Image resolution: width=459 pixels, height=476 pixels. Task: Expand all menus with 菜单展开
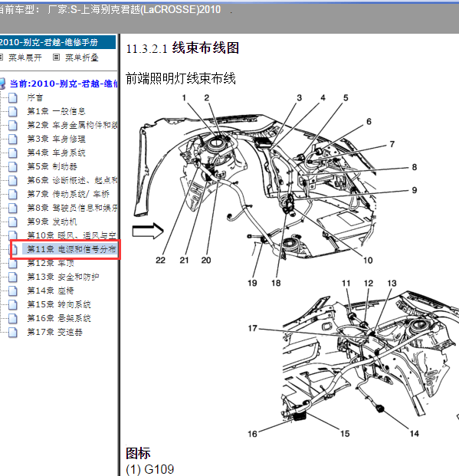coord(25,57)
